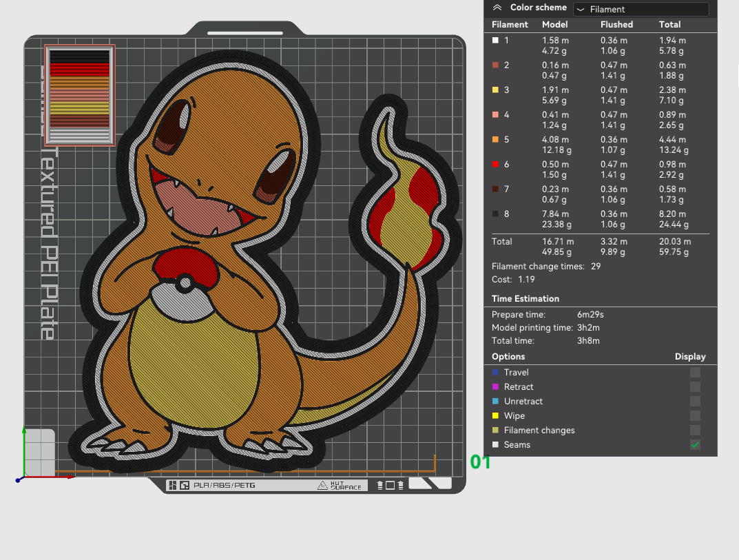Open plate settings via the icon beside the lock
This screenshot has height=560, width=739.
tap(185, 485)
